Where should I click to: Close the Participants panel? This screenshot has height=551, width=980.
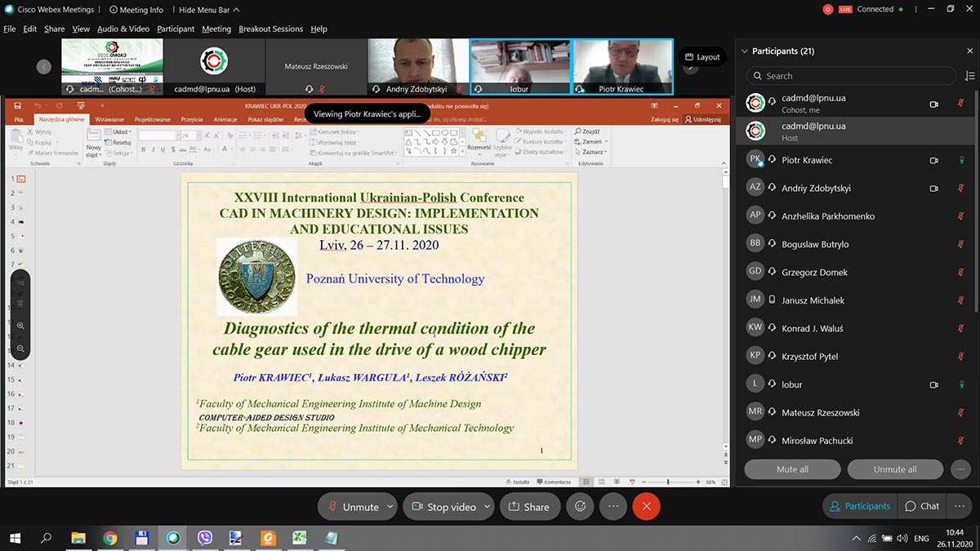coord(969,51)
